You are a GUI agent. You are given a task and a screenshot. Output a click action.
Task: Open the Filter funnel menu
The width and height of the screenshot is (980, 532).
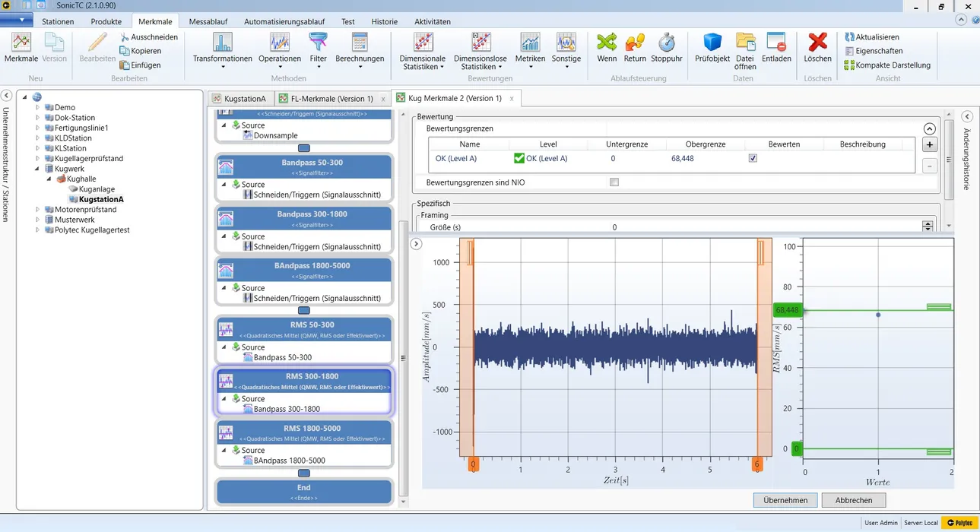click(x=318, y=50)
